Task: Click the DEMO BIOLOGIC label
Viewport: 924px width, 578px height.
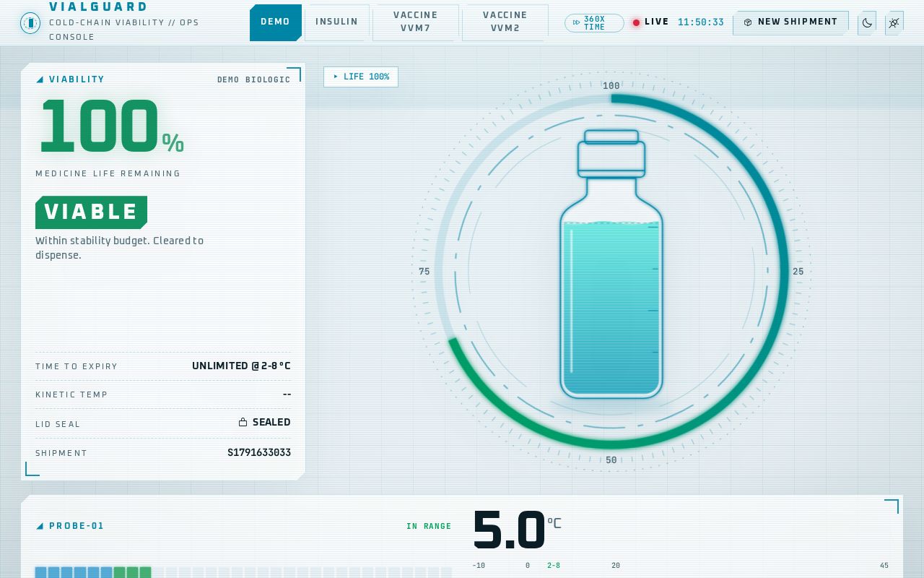Action: [x=254, y=79]
